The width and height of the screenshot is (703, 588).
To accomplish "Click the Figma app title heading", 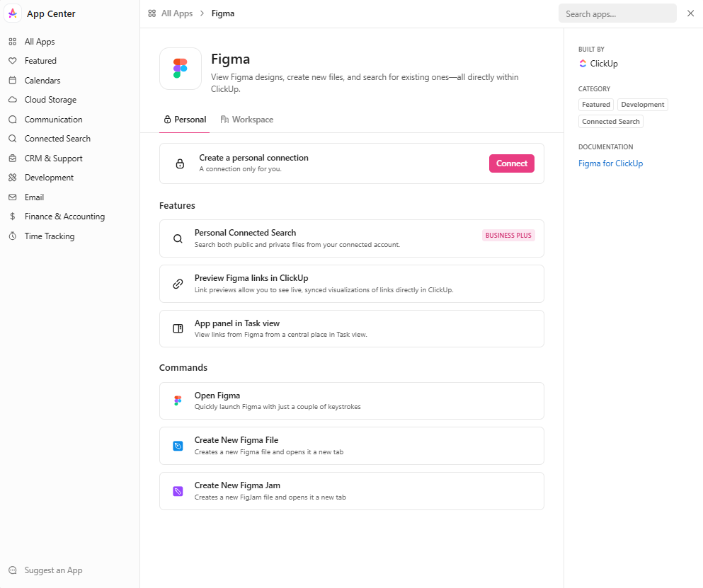I will coord(231,59).
